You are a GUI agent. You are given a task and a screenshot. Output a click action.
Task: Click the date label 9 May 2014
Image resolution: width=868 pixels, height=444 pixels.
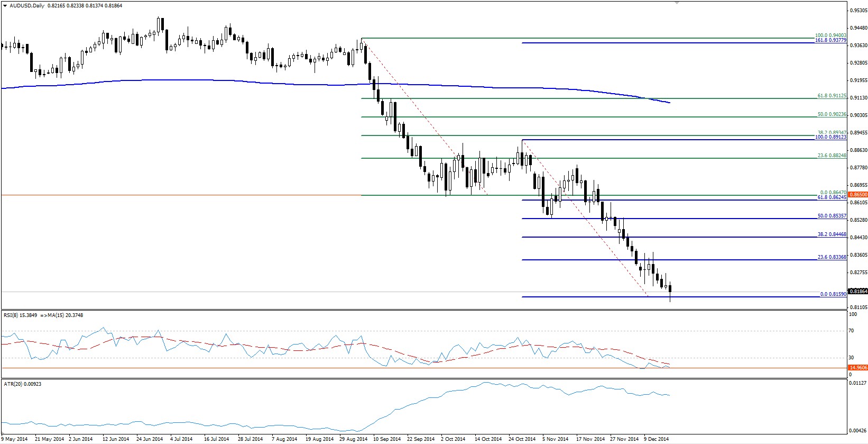[15, 439]
